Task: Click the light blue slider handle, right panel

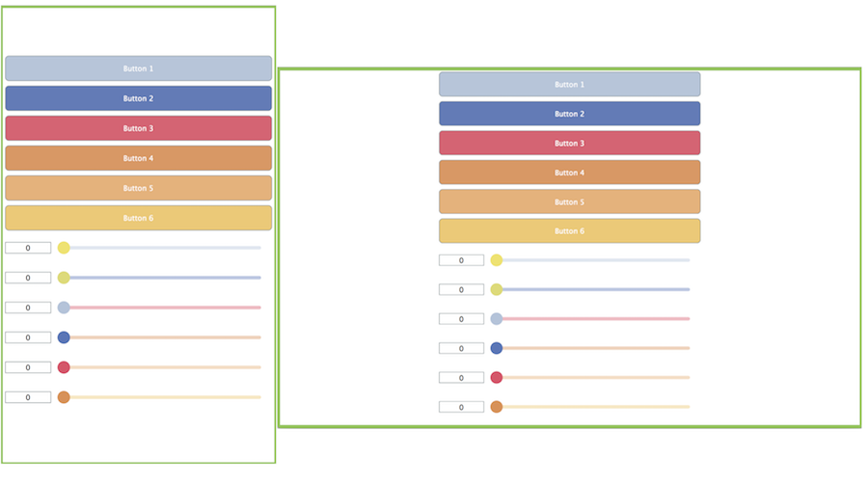Action: coord(497,319)
